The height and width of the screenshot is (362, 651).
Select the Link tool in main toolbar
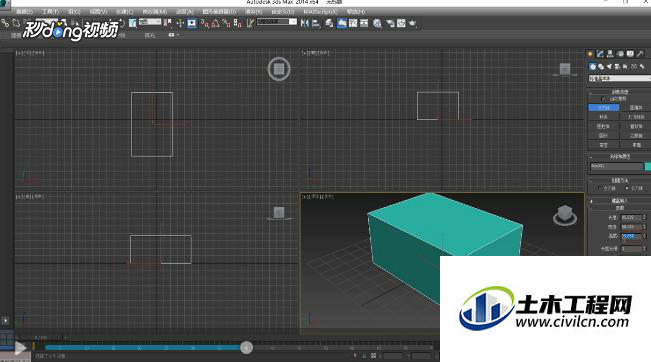5,23
